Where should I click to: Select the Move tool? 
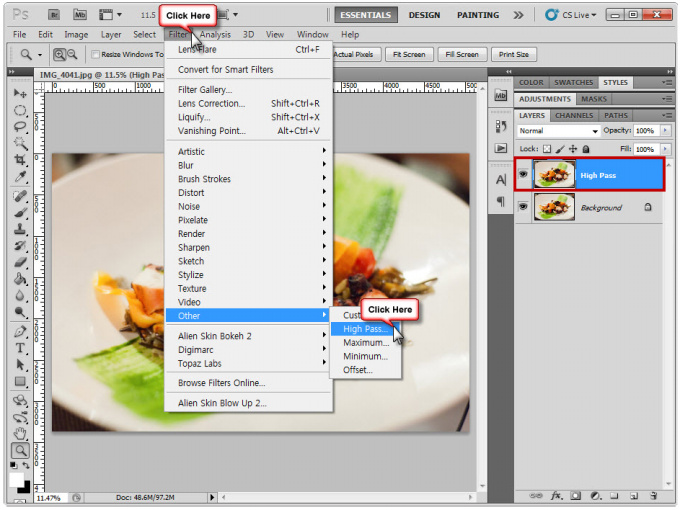coord(20,93)
